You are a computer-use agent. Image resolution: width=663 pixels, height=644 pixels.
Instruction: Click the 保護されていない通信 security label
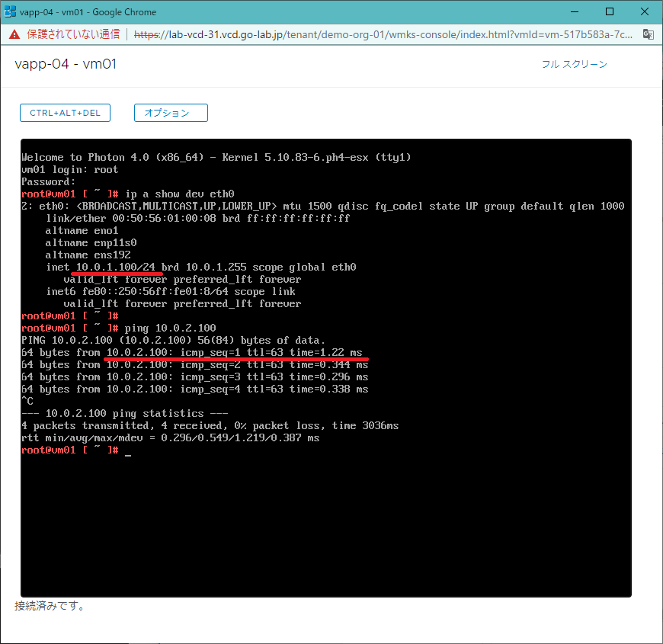(x=73, y=34)
